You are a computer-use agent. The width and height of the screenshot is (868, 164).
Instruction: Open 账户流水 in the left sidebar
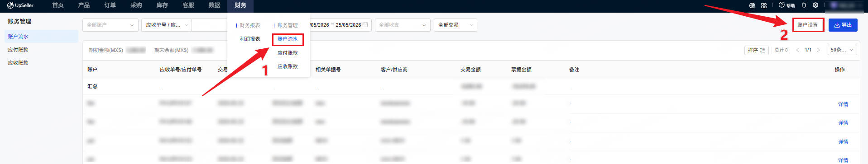[x=41, y=37]
